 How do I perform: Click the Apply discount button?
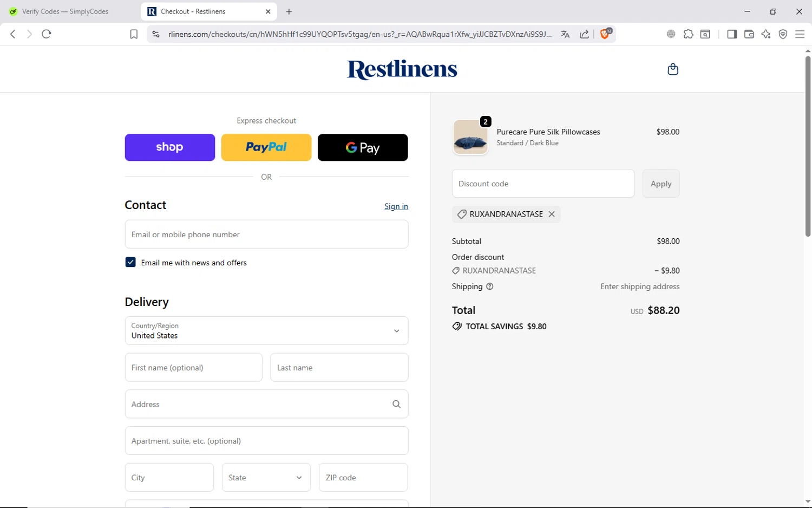click(661, 184)
